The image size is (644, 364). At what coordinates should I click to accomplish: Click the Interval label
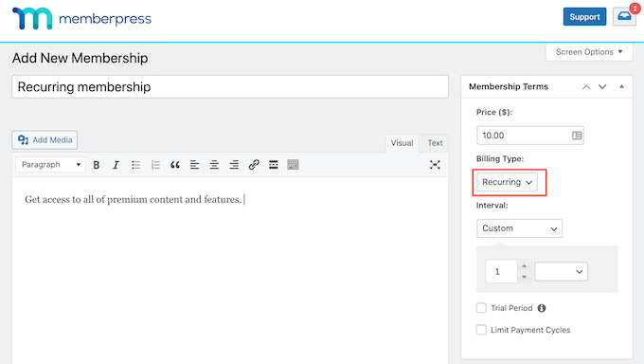coord(492,206)
